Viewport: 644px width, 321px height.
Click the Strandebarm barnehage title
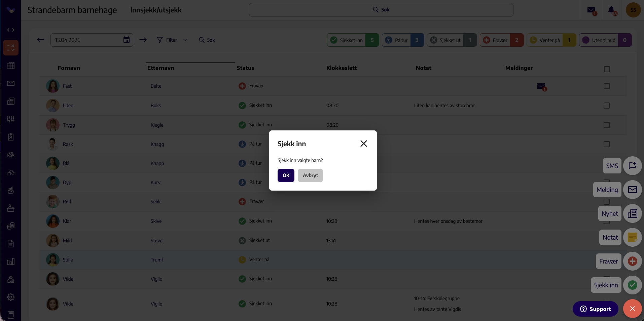(x=72, y=10)
